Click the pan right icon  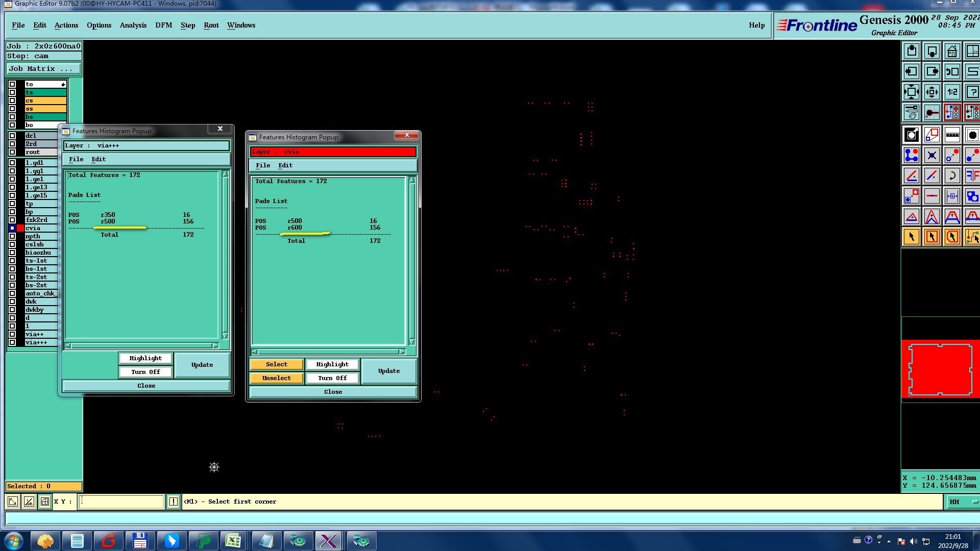(x=932, y=71)
